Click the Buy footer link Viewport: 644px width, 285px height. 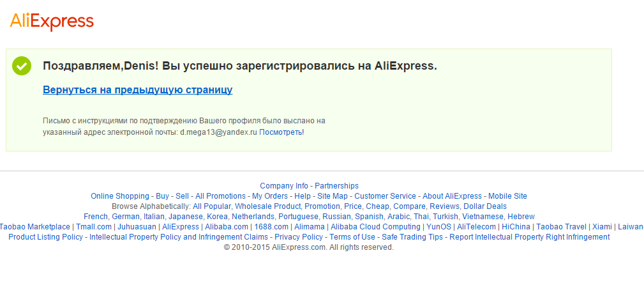point(162,196)
